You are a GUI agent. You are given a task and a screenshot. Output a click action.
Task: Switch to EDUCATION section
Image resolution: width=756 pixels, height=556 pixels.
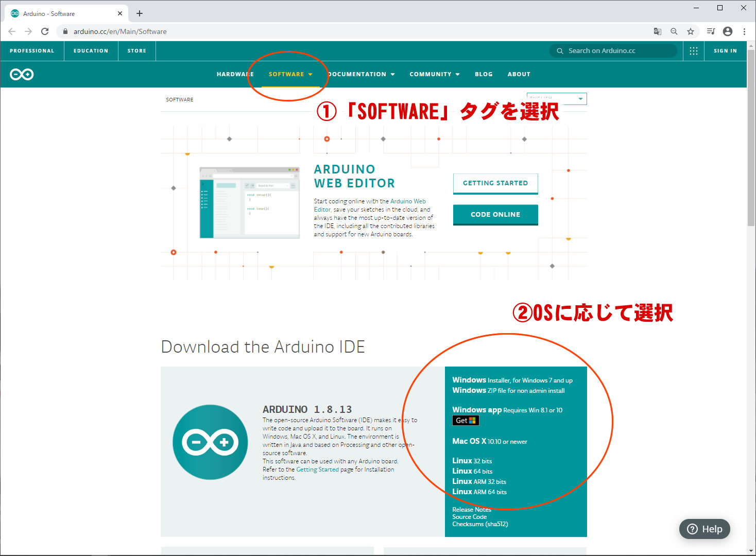(x=91, y=51)
